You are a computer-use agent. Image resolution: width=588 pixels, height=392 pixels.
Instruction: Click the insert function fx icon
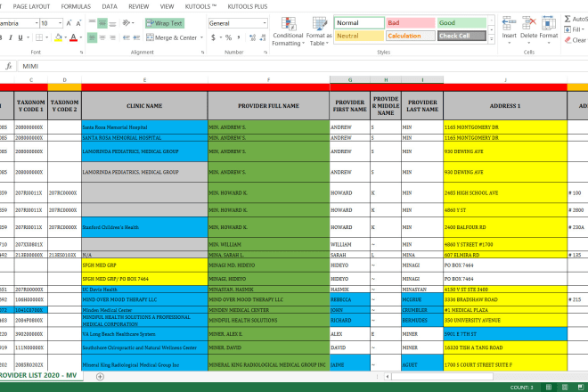coord(9,67)
